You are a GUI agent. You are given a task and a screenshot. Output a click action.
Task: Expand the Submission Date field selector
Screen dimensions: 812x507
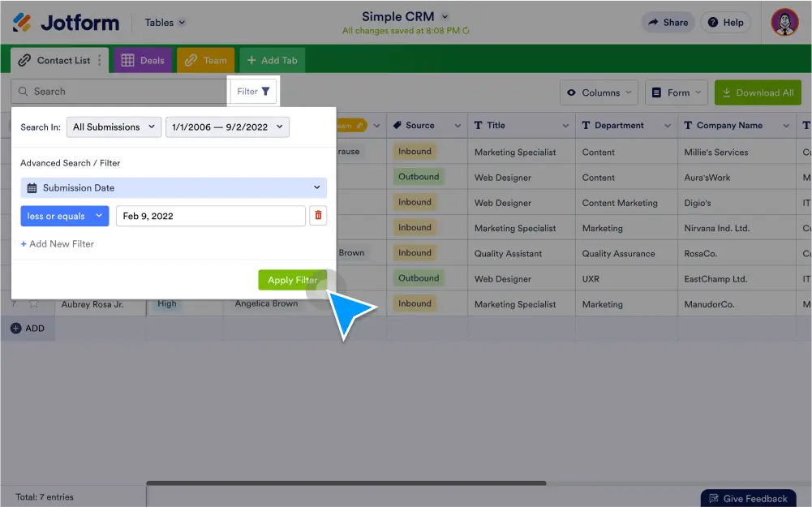pyautogui.click(x=174, y=188)
